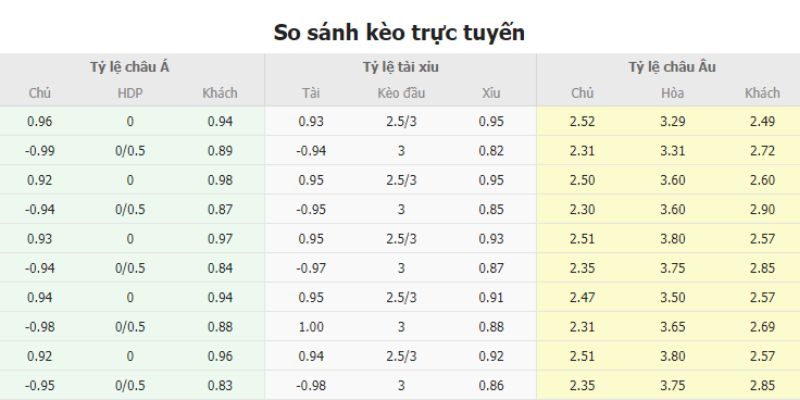Click the 2.90 European away odds

coord(762,210)
